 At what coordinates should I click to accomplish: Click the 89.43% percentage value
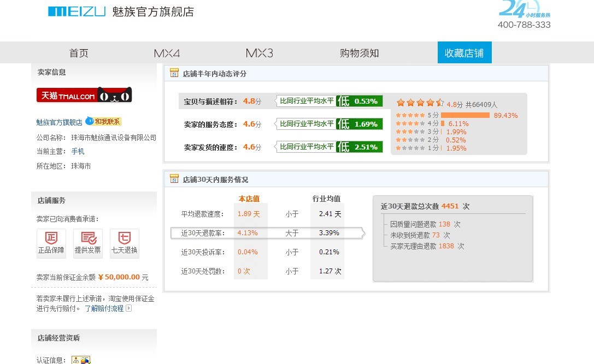point(505,115)
